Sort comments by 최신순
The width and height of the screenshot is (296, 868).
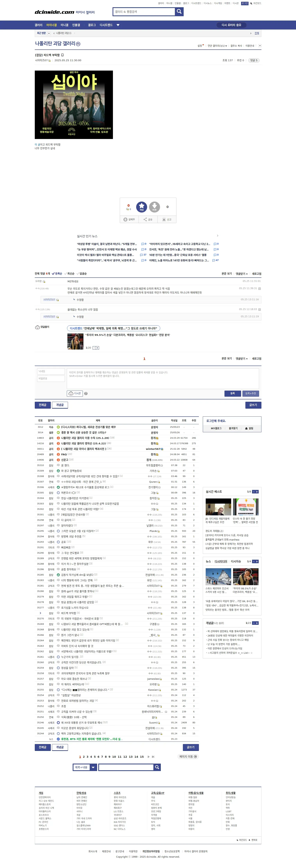click(69, 274)
